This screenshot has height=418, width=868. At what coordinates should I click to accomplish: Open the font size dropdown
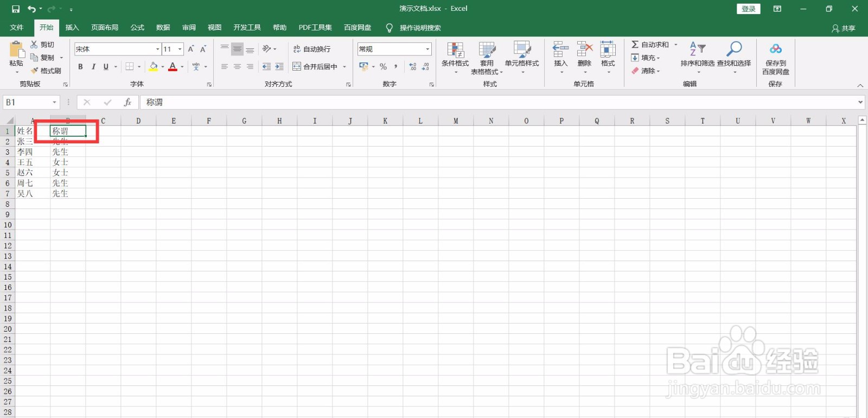pyautogui.click(x=180, y=49)
